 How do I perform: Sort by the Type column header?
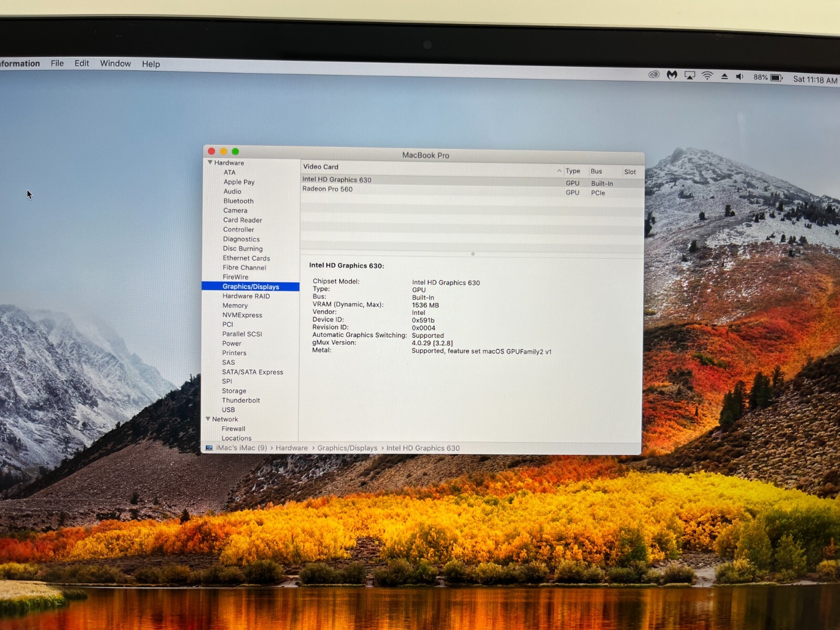click(x=573, y=171)
